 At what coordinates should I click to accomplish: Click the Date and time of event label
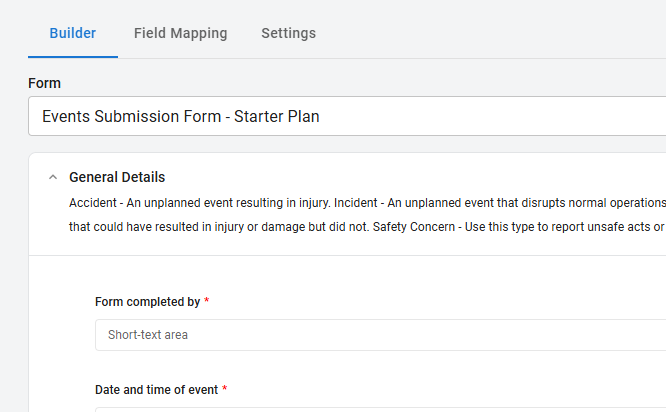pos(157,389)
